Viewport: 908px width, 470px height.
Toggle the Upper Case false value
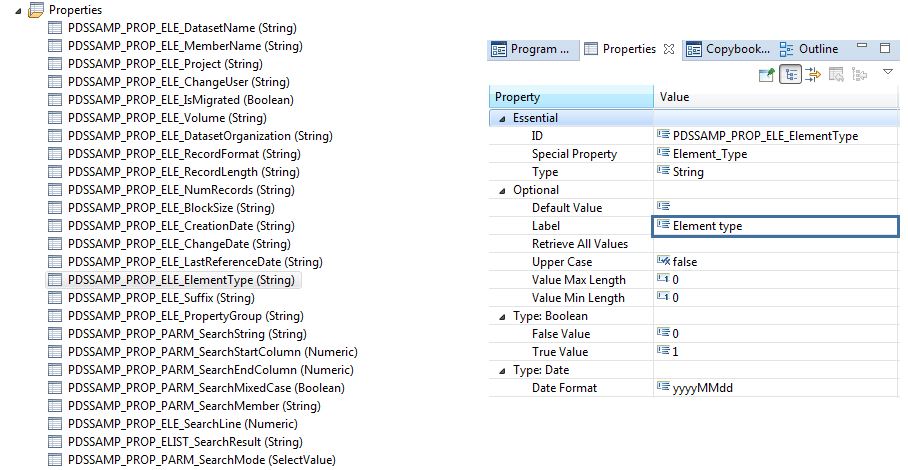(684, 262)
